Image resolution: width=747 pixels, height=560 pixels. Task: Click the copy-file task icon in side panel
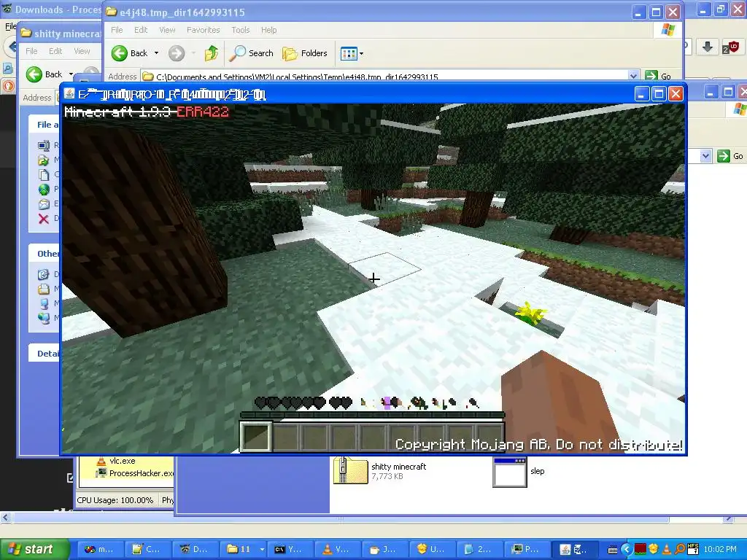[44, 175]
